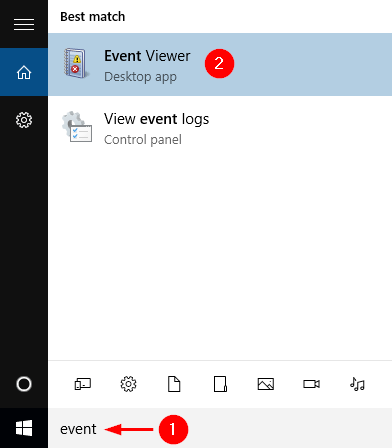The image size is (392, 448).
Task: Click the View event logs gear icon
Action: click(77, 127)
